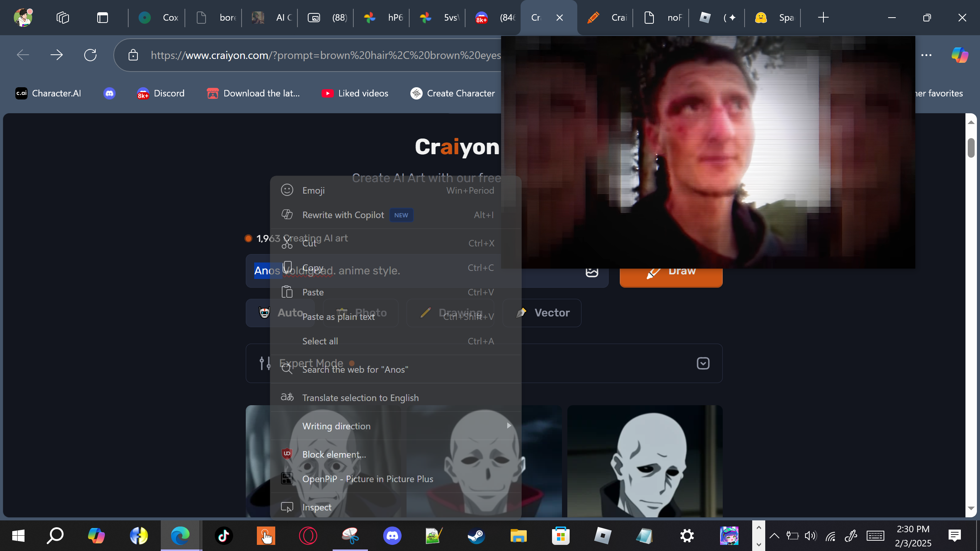This screenshot has width=980, height=551.
Task: Open the Copilot sidebar icon
Action: click(960, 55)
